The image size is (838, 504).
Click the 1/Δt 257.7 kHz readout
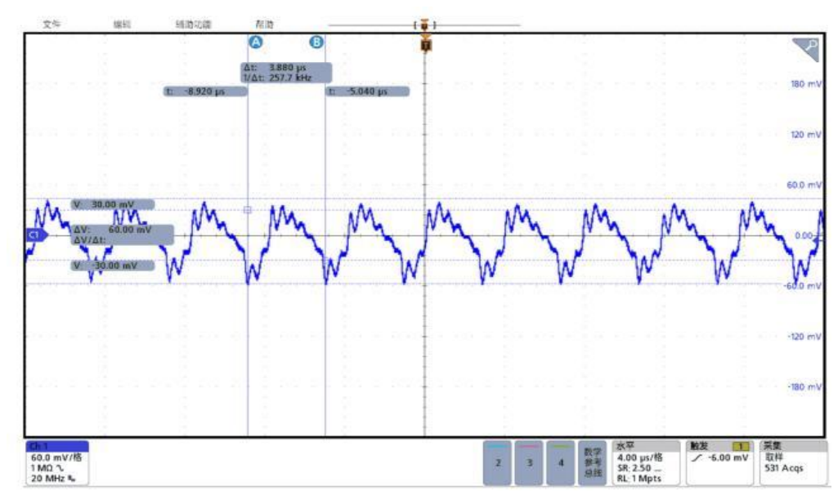[278, 78]
